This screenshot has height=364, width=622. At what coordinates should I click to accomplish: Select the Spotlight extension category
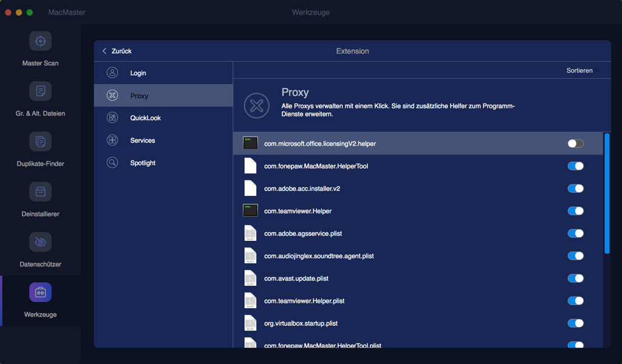[163, 163]
